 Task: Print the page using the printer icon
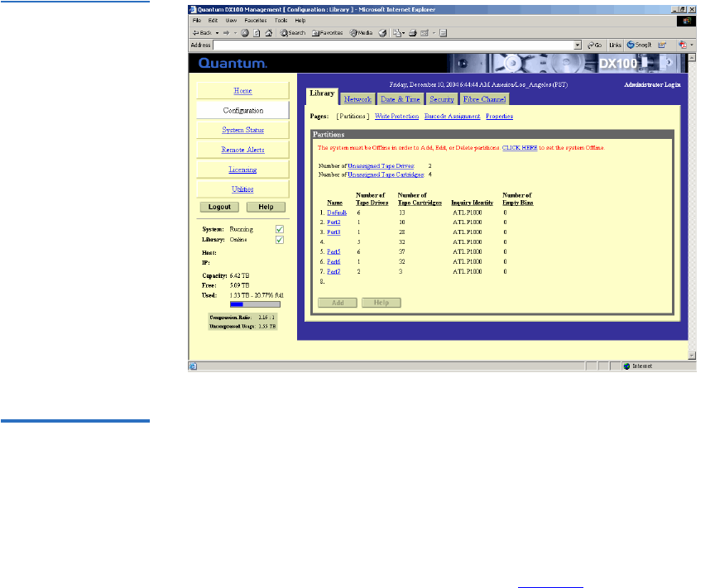coord(413,33)
